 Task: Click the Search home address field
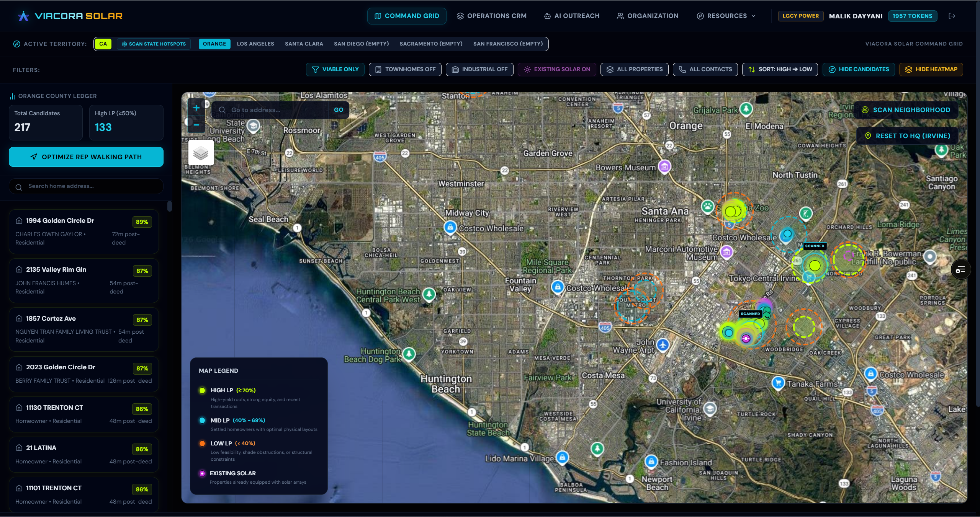pos(86,186)
